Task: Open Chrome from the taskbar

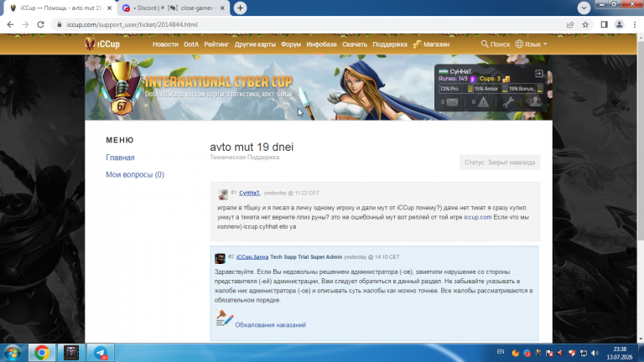Action: [x=41, y=353]
